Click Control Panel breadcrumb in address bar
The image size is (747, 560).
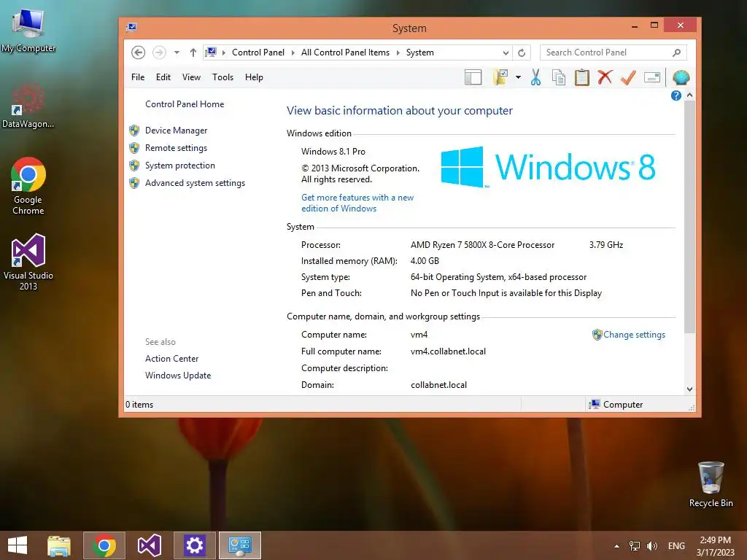pyautogui.click(x=258, y=52)
